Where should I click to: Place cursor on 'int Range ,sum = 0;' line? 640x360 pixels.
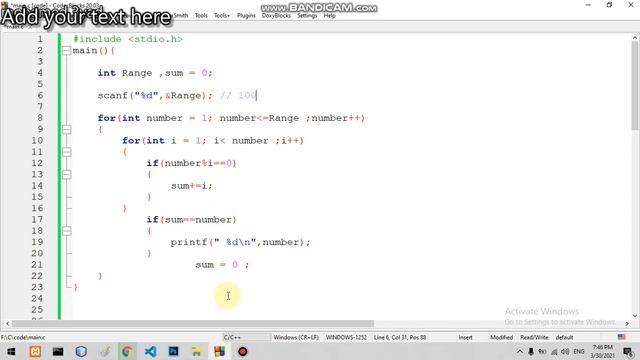point(155,73)
